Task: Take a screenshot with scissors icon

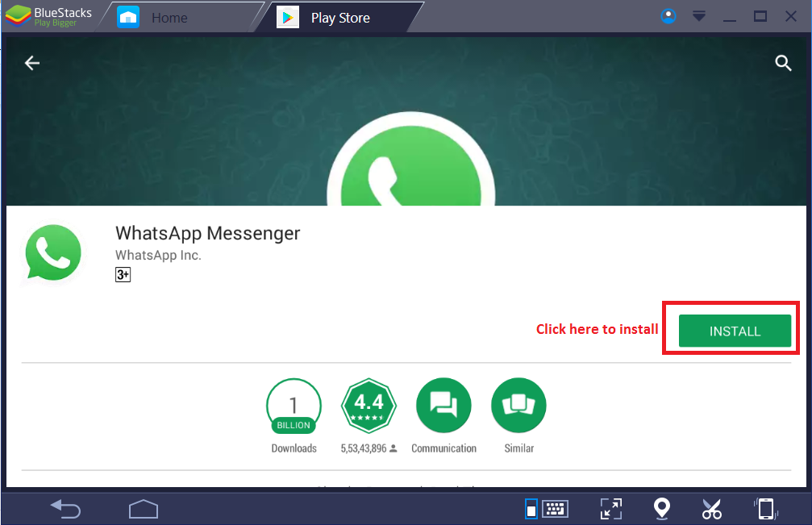Action: point(712,509)
